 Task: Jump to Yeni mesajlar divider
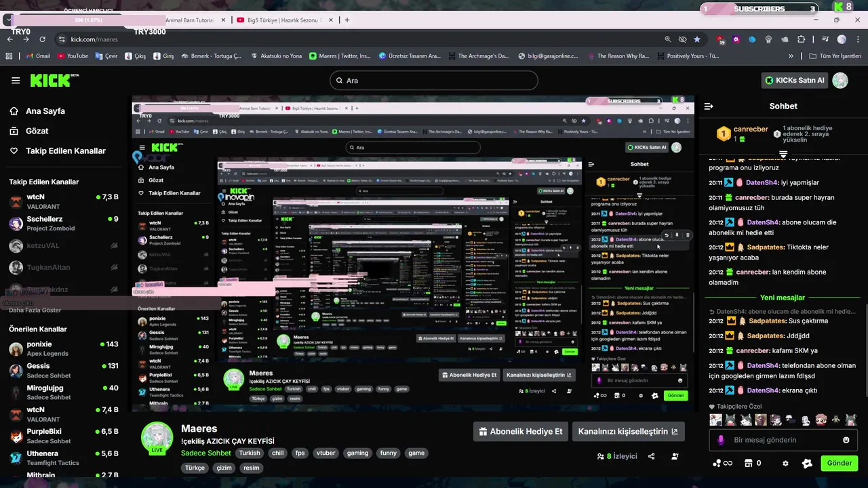pyautogui.click(x=783, y=298)
